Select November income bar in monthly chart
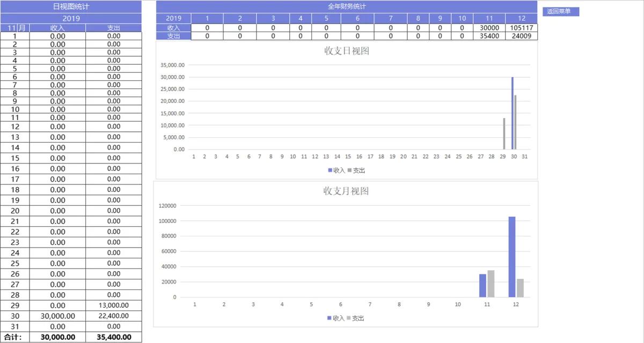 482,286
